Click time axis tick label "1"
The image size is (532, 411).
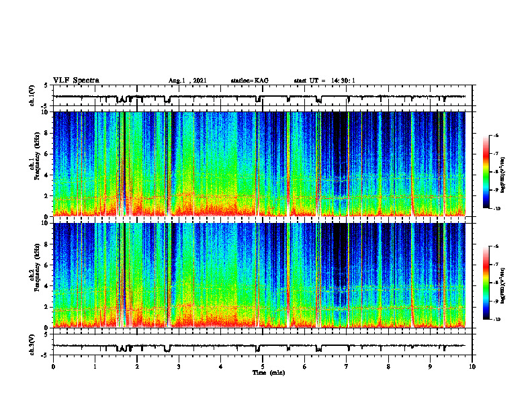click(x=95, y=367)
